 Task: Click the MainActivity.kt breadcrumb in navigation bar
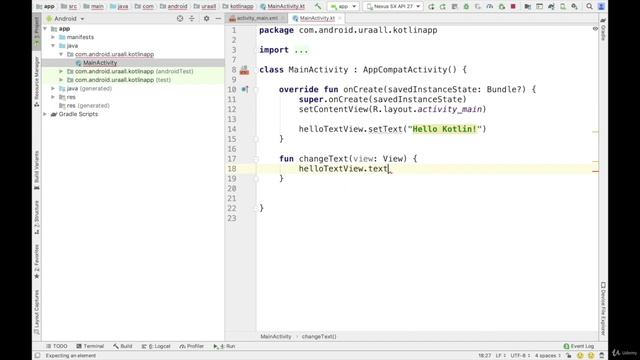pyautogui.click(x=282, y=7)
